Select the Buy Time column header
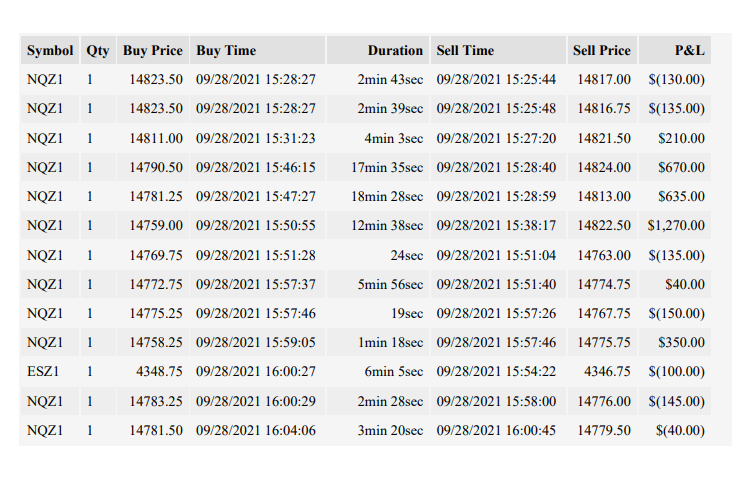This screenshot has width=732, height=477. pyautogui.click(x=257, y=50)
